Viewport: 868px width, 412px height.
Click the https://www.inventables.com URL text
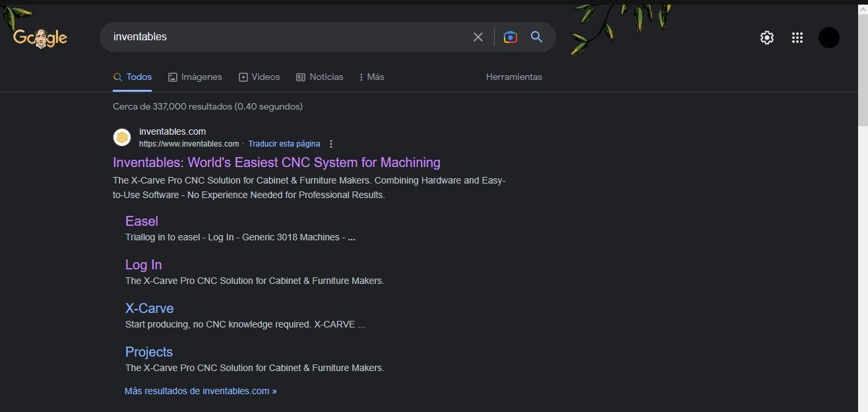click(x=189, y=144)
